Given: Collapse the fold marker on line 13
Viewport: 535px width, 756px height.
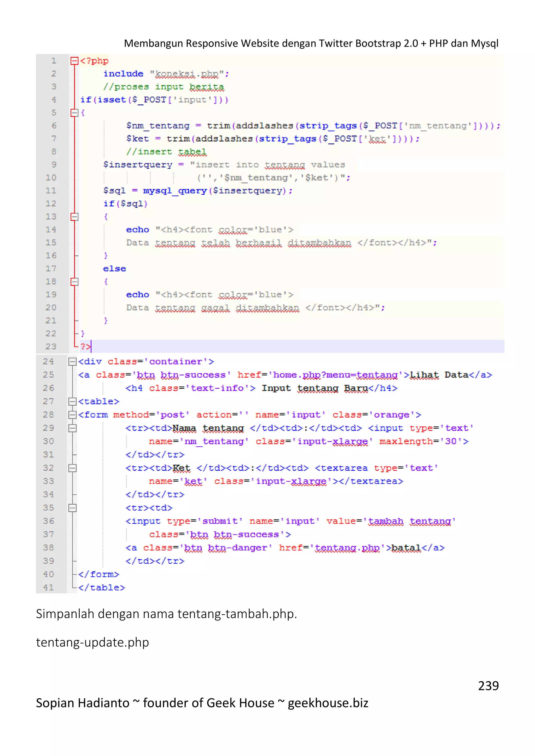Looking at the screenshot, I should pyautogui.click(x=74, y=217).
